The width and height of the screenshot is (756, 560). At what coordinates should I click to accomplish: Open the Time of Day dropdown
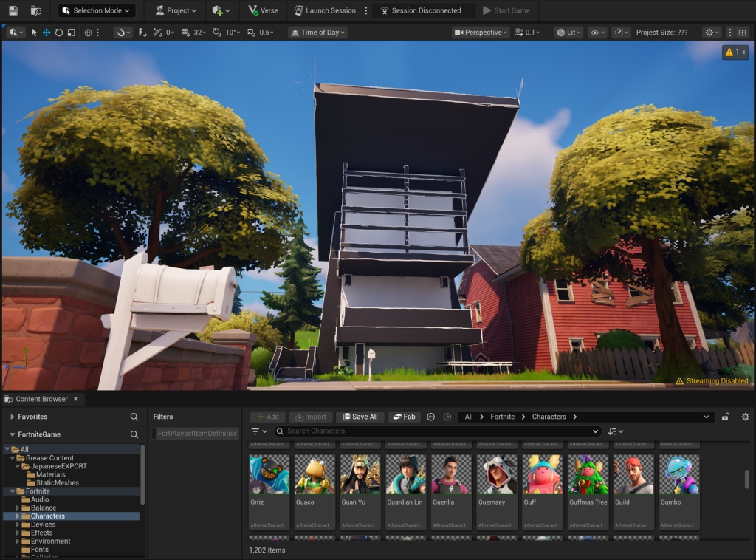318,33
